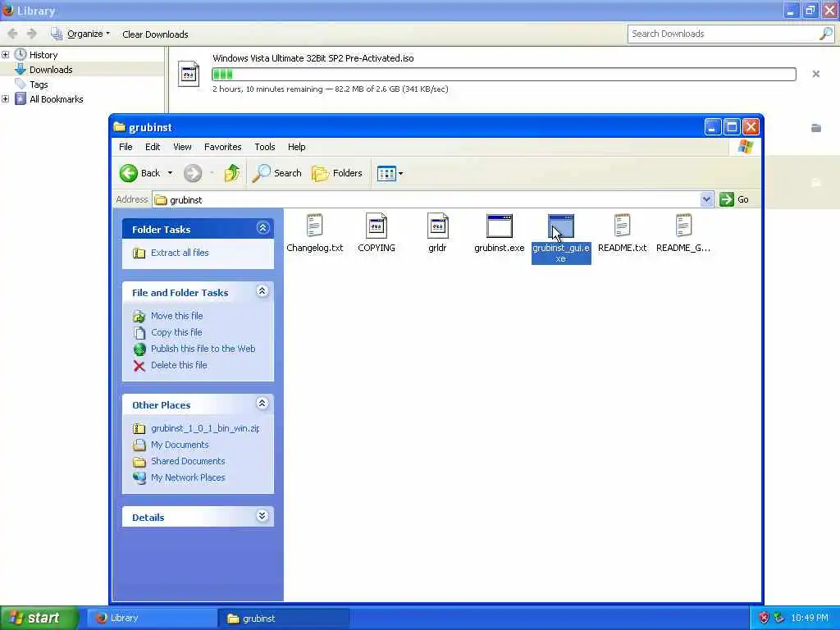Open grubinst_1_0_1_bin_win.zip in Other Places

205,428
